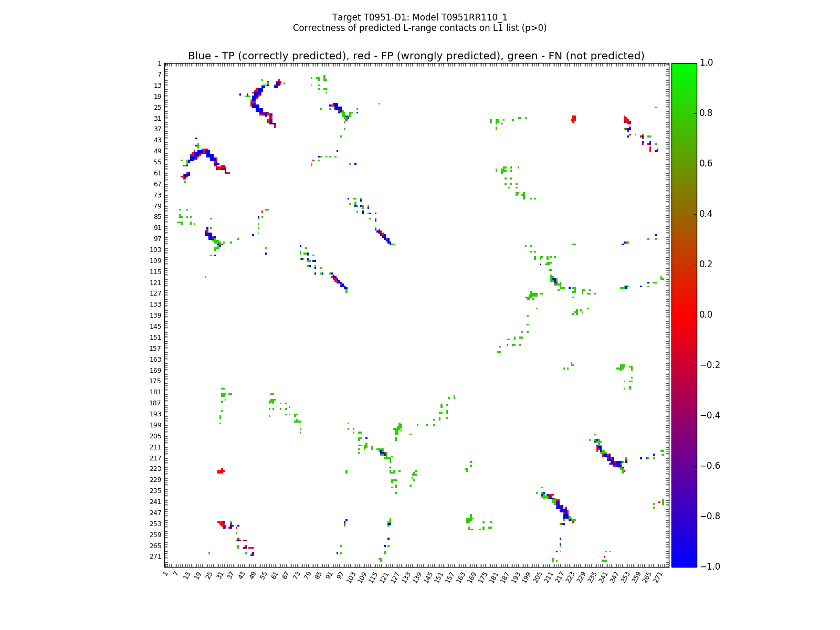
Task: Click the 0.0 colorbar tick label
Action: (x=707, y=314)
